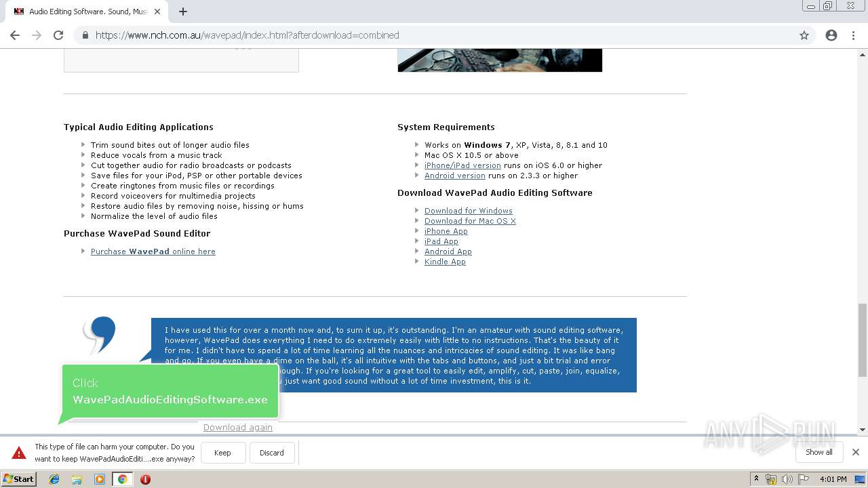Open Kindle App link

(445, 262)
